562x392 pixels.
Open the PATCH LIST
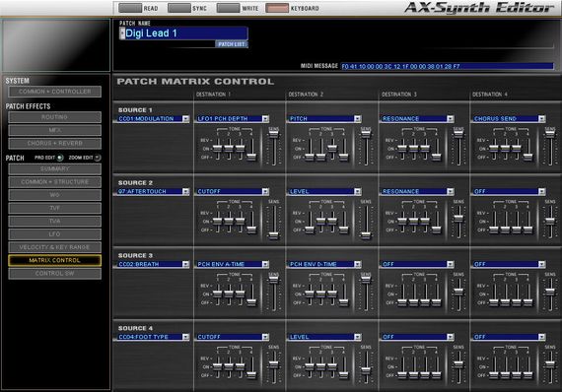tap(232, 44)
